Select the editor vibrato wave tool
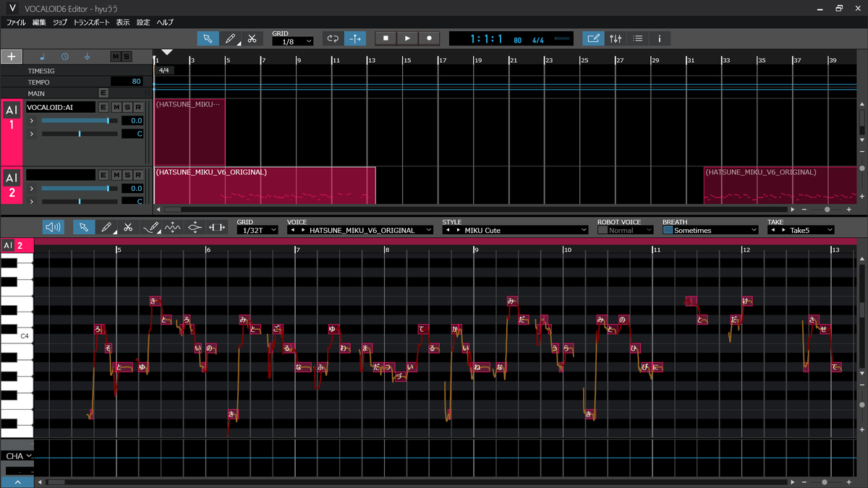The image size is (868, 488). [x=173, y=227]
